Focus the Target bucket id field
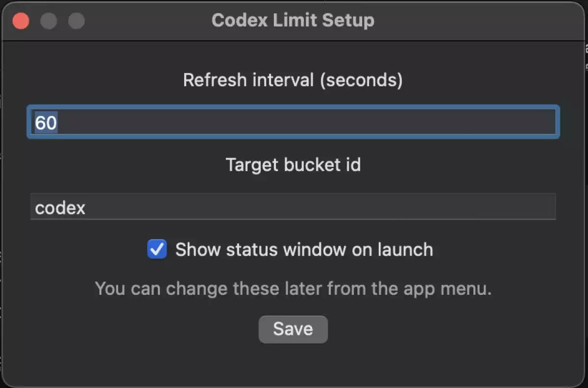This screenshot has height=388, width=588. (293, 207)
